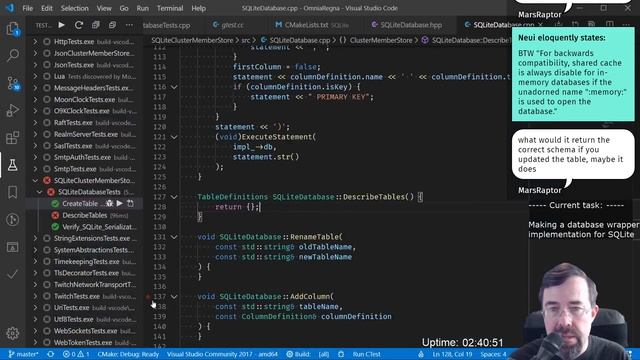
Task: Open the Help menu
Action: [x=199, y=8]
